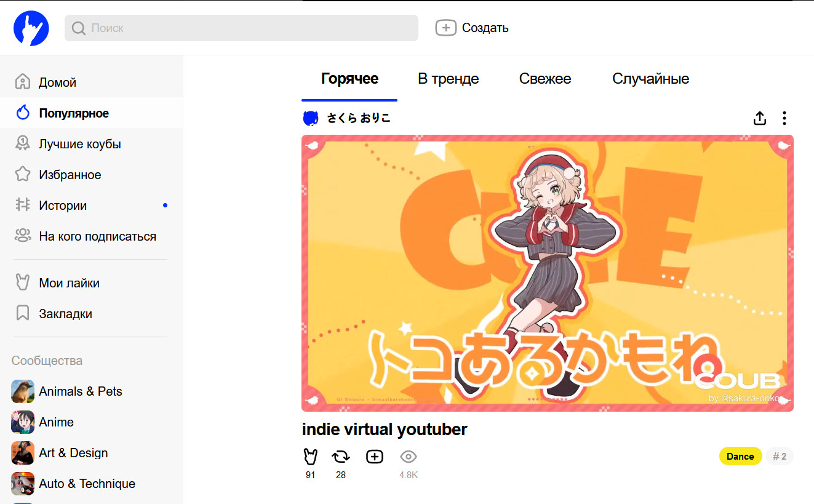
Task: Open the Coub logo home icon
Action: pos(31,28)
